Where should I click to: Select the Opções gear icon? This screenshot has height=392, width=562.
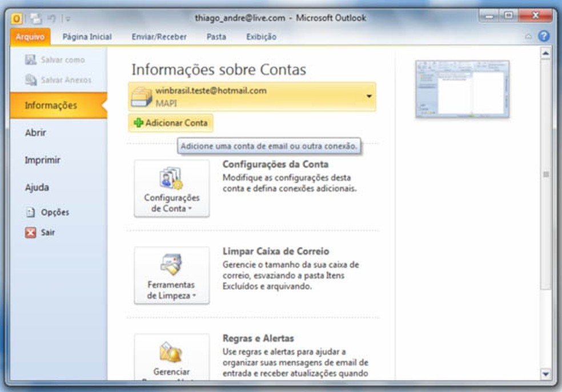tap(30, 212)
